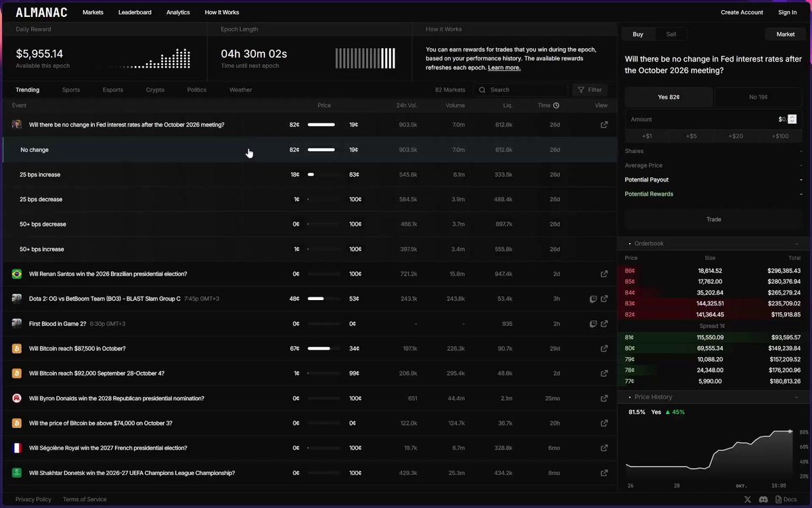
Task: Open the Market order type dropdown
Action: point(786,34)
